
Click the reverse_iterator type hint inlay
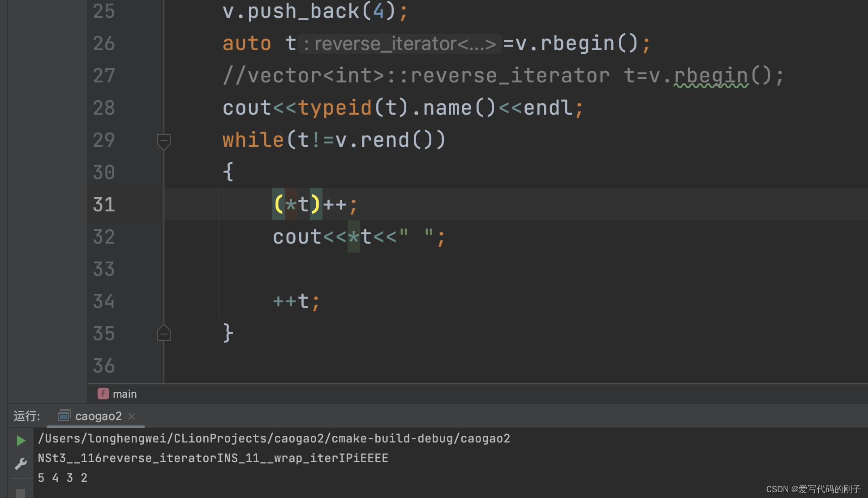click(400, 44)
